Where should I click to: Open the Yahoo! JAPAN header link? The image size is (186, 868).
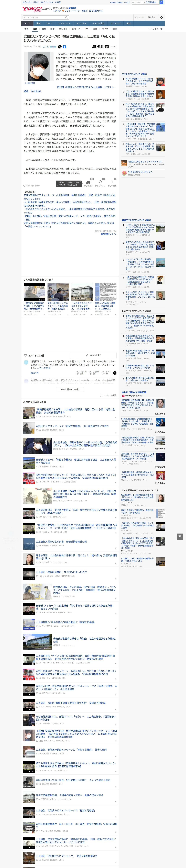116,2
